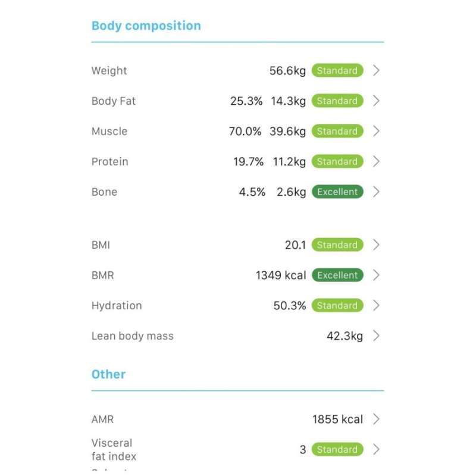Select the Hydration Standard badge
Screen dimensions: 476x476
pyautogui.click(x=337, y=305)
